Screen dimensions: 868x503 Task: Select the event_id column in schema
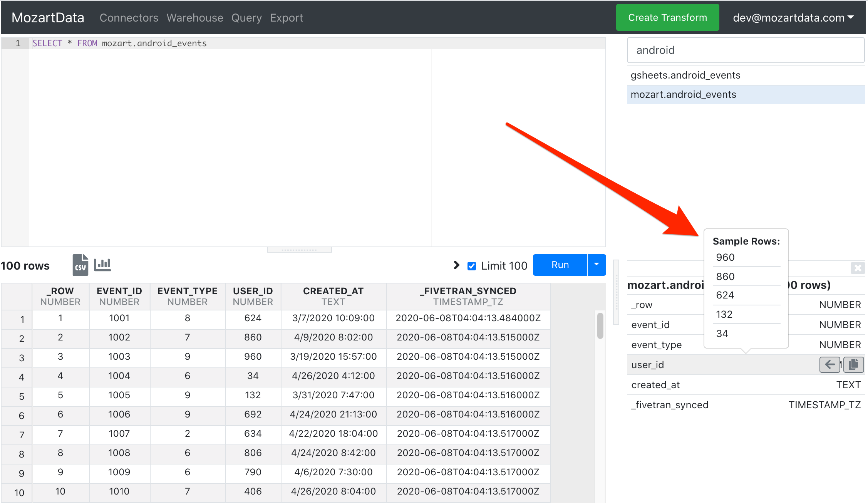(x=746, y=325)
